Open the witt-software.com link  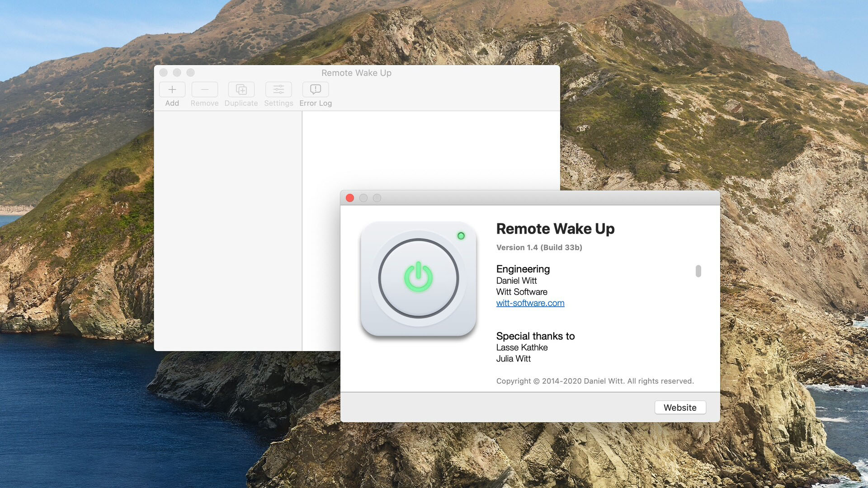click(530, 303)
